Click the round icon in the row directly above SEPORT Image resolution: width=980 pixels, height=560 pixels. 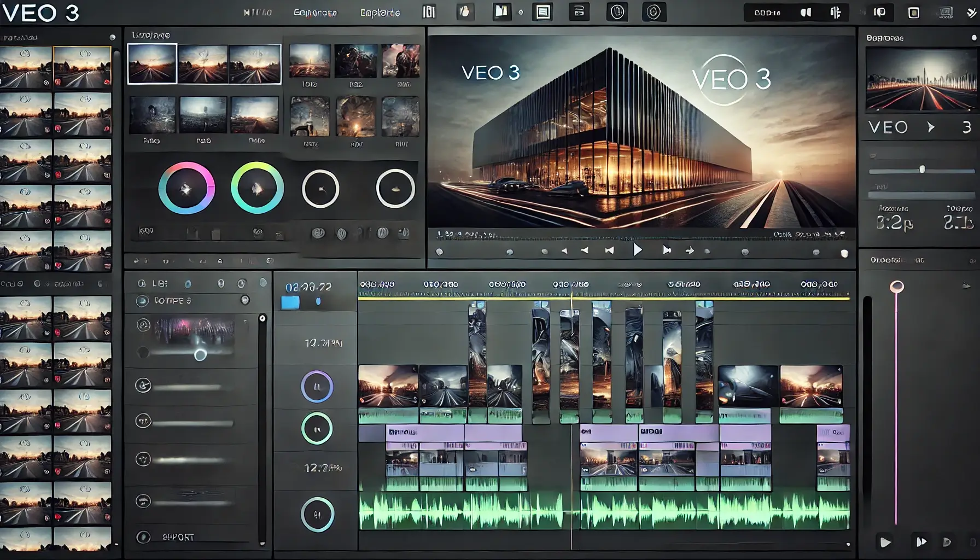point(143,501)
